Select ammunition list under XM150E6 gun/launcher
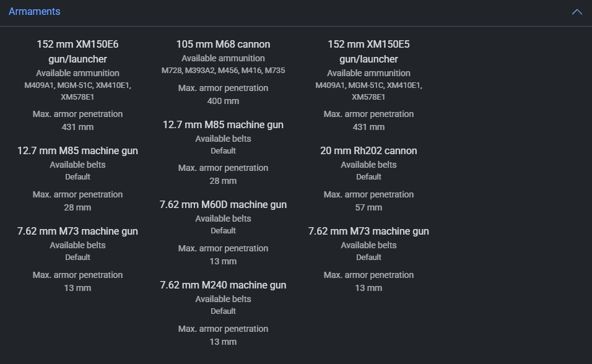Viewport: 592px width, 364px height. (77, 91)
